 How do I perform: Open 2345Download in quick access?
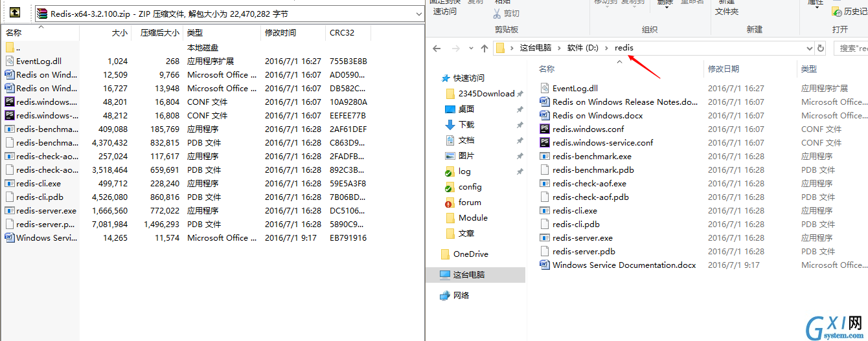[x=486, y=93]
